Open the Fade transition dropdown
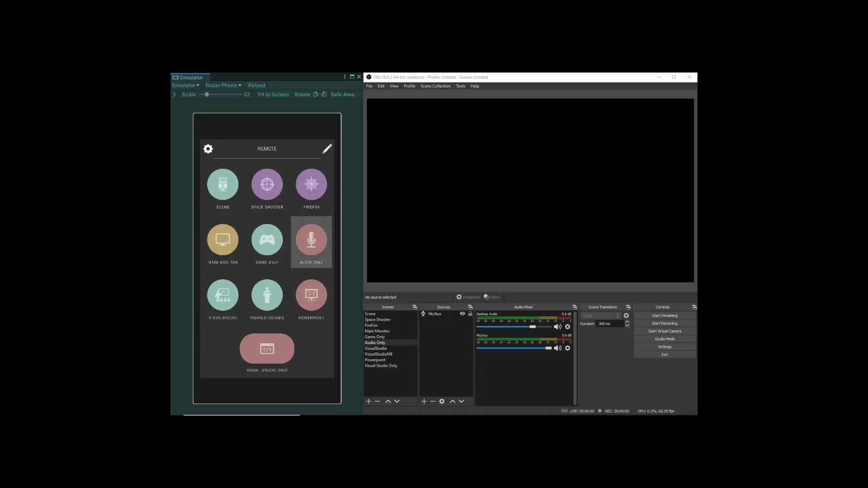The width and height of the screenshot is (868, 488). [x=600, y=315]
